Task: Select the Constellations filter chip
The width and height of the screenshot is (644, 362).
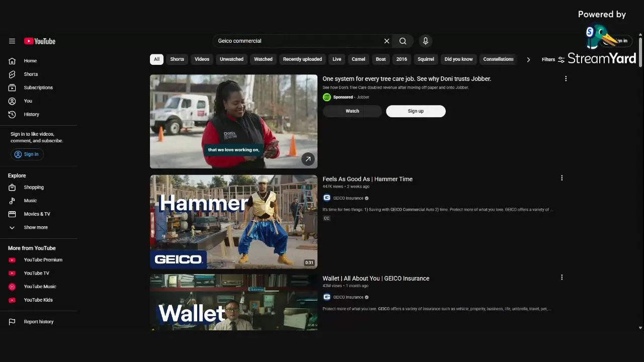Action: [x=498, y=59]
